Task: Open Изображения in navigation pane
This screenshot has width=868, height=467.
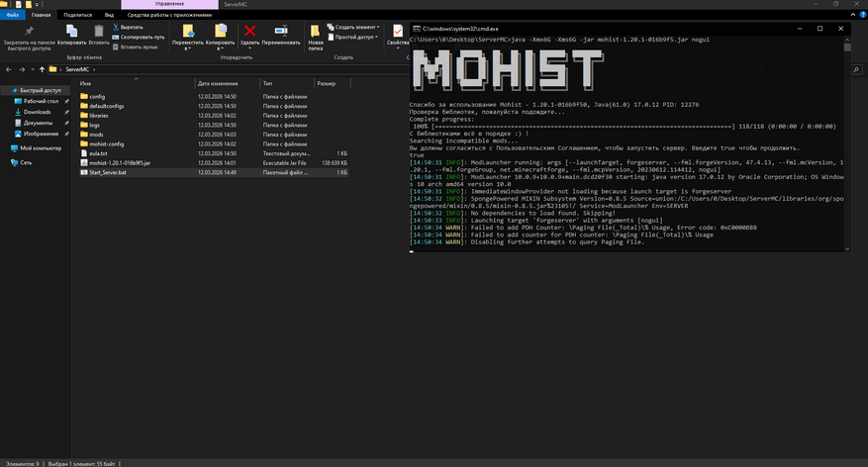Action: click(x=37, y=134)
